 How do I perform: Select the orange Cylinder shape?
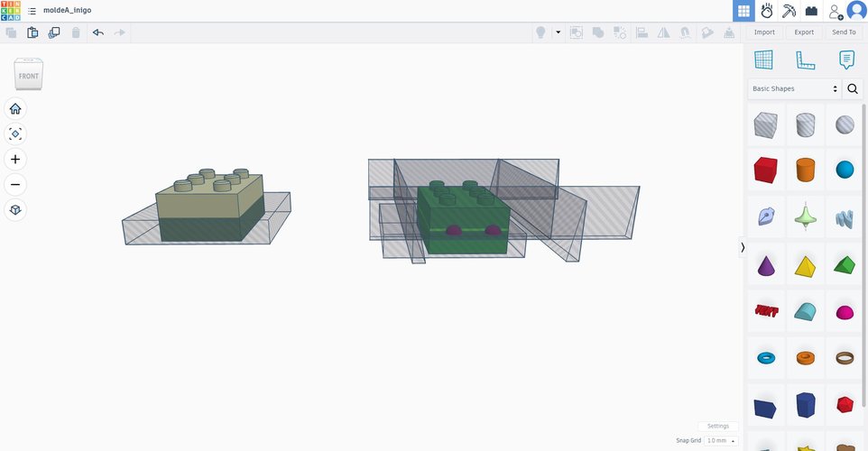pyautogui.click(x=806, y=170)
